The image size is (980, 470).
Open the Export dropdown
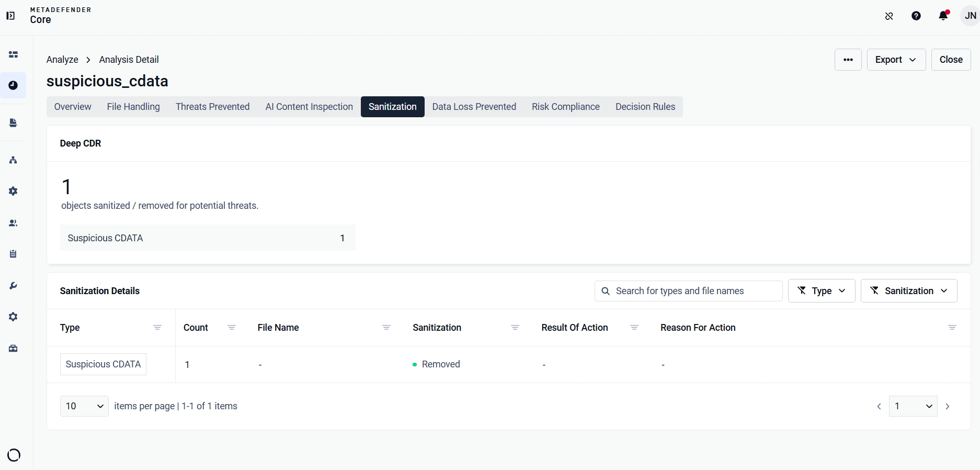coord(896,60)
